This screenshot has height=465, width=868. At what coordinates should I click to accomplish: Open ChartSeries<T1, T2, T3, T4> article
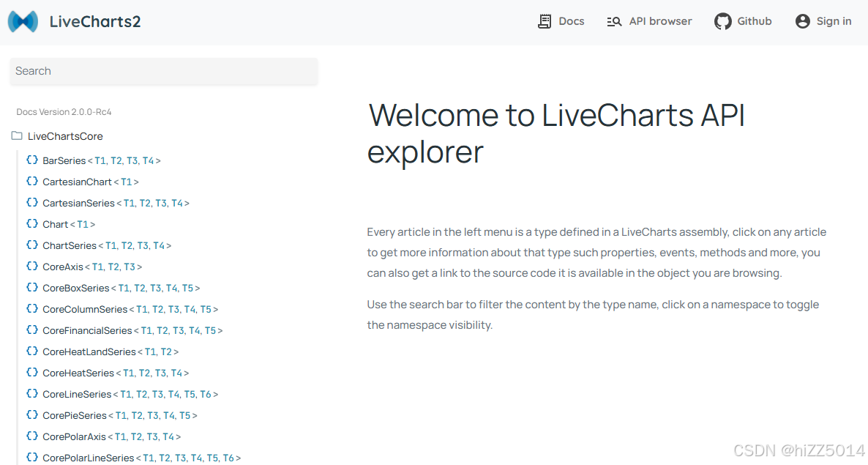[107, 245]
